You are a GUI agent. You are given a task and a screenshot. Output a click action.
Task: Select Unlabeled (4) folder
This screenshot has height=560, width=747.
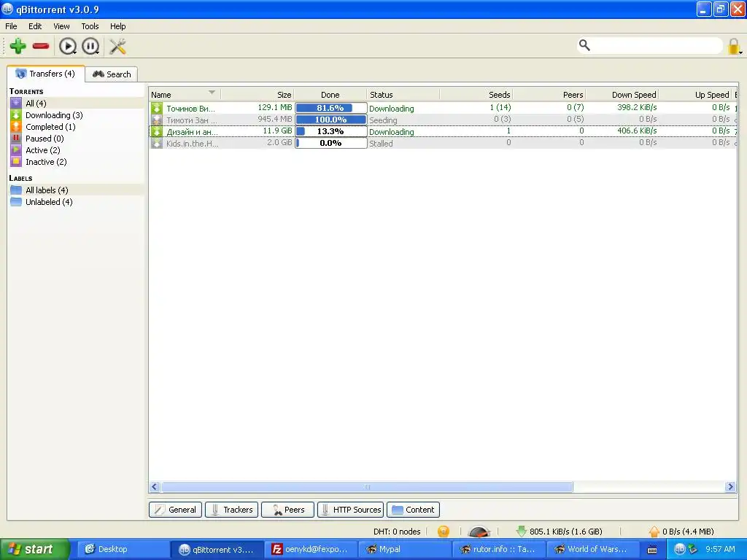pyautogui.click(x=76, y=202)
